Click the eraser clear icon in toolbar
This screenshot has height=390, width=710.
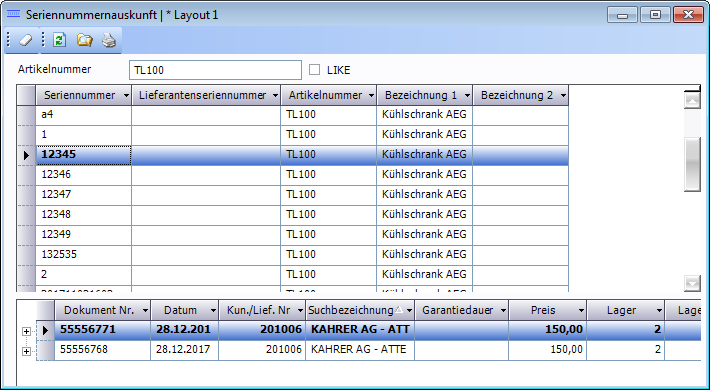(26, 40)
